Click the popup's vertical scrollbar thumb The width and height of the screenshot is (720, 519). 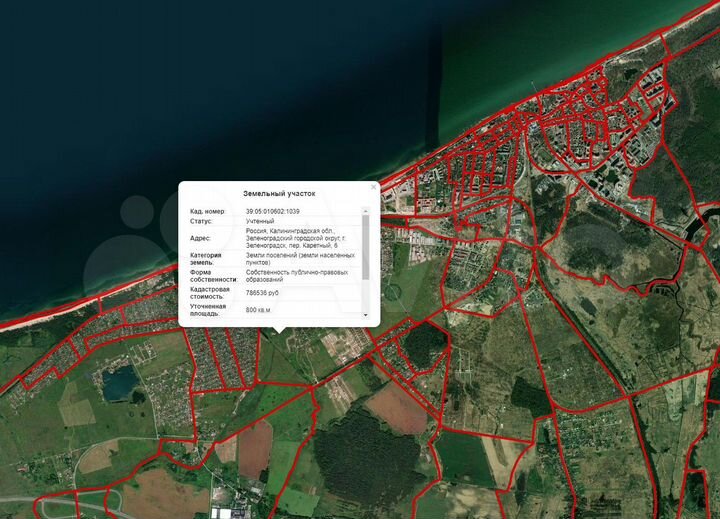coord(366,247)
